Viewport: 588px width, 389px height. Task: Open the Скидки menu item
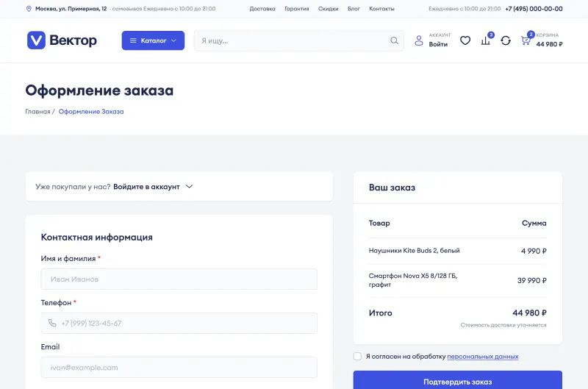point(328,9)
